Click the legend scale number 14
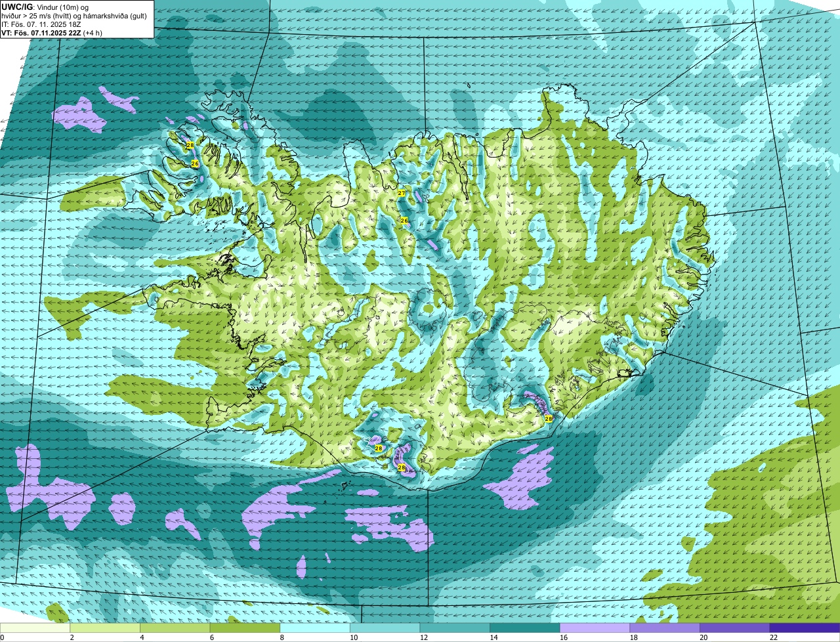 493,637
